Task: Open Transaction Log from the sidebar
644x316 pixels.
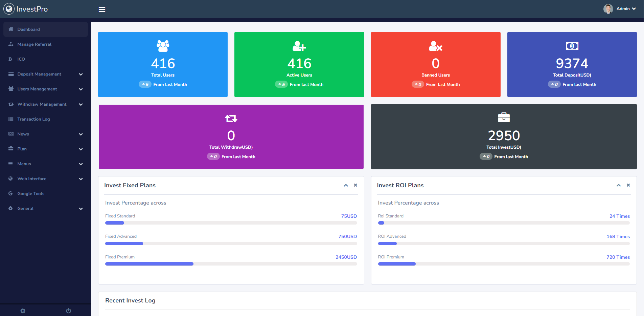Action: tap(33, 119)
